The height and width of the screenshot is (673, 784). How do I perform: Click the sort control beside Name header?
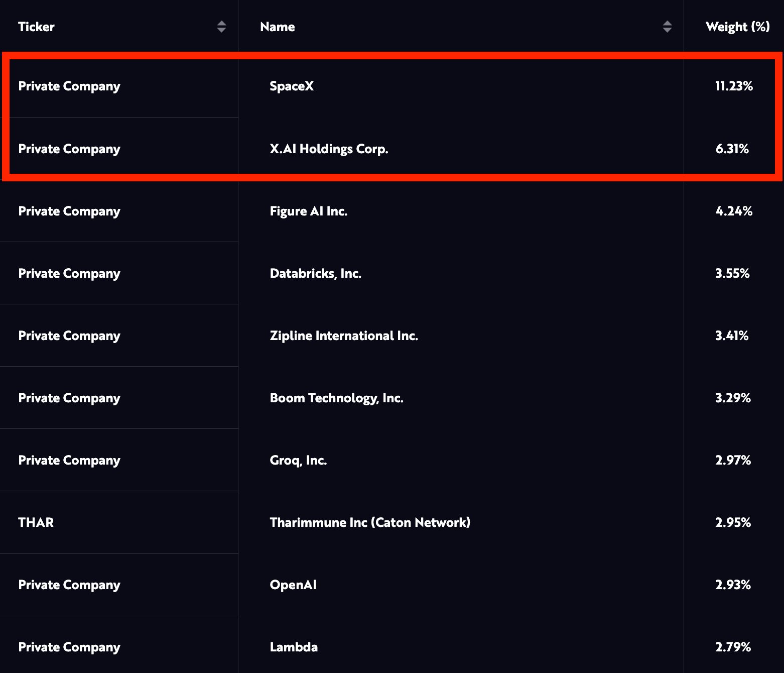pos(668,27)
